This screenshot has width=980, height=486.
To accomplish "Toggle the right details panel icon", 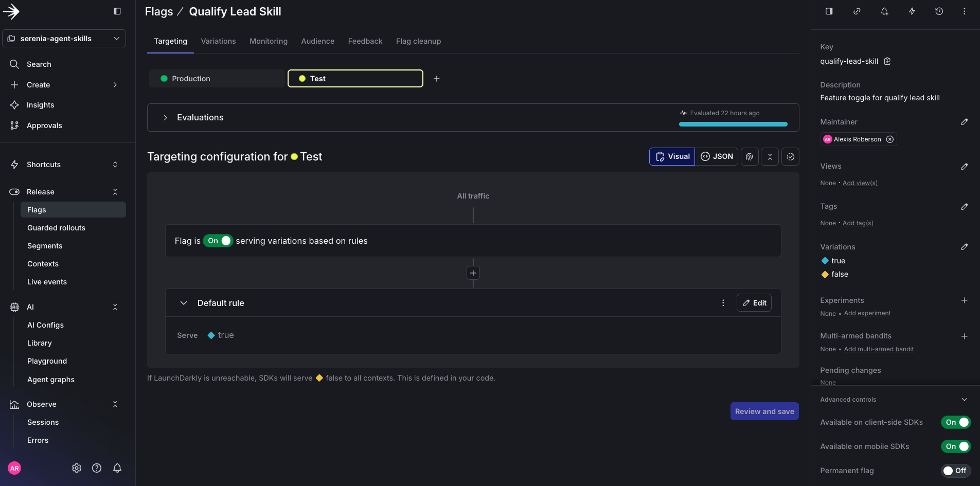I will click(x=829, y=11).
